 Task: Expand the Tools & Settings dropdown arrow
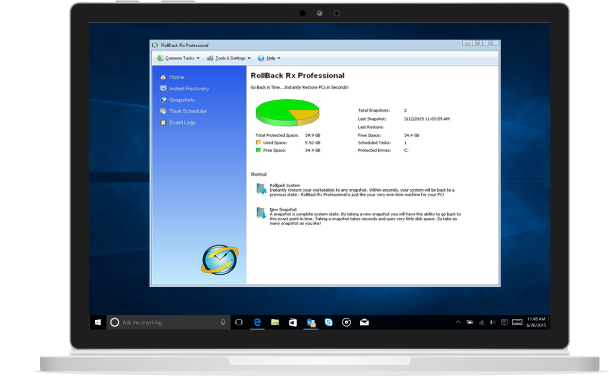coord(249,58)
